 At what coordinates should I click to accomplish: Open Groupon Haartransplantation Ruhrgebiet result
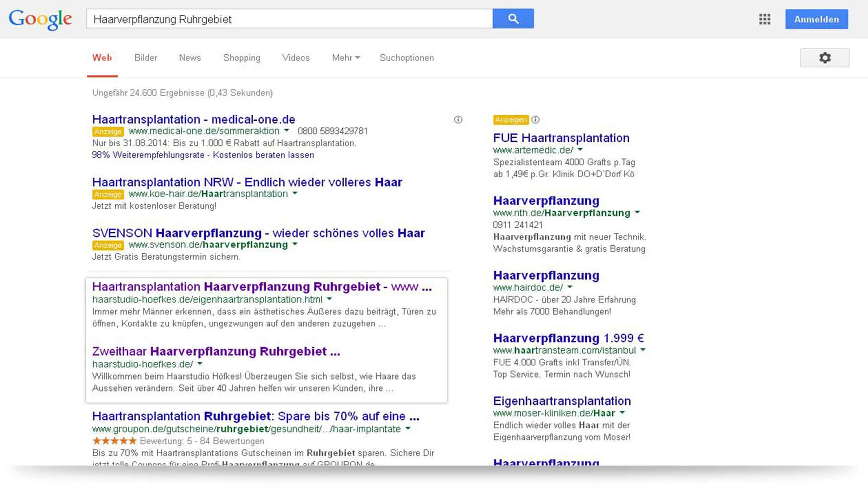(256, 416)
